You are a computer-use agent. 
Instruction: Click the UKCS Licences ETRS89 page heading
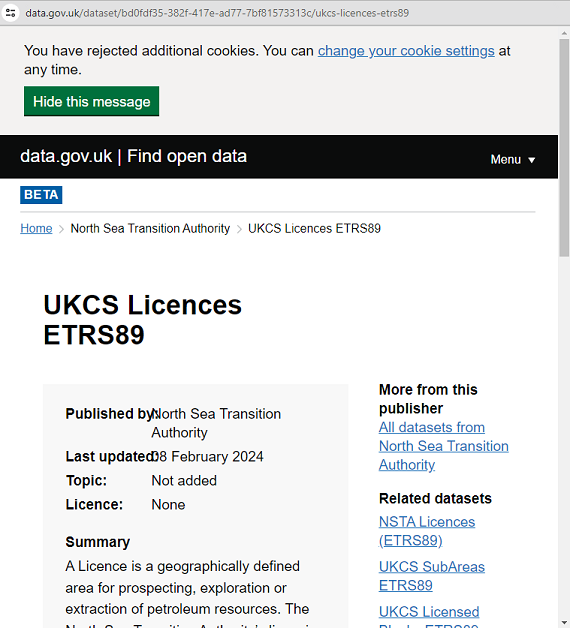coord(143,320)
